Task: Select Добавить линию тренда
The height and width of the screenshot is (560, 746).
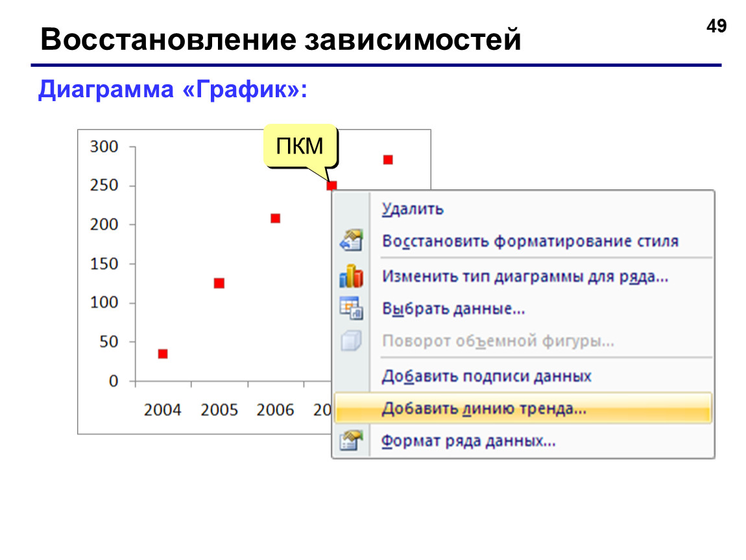Action: 523,408
